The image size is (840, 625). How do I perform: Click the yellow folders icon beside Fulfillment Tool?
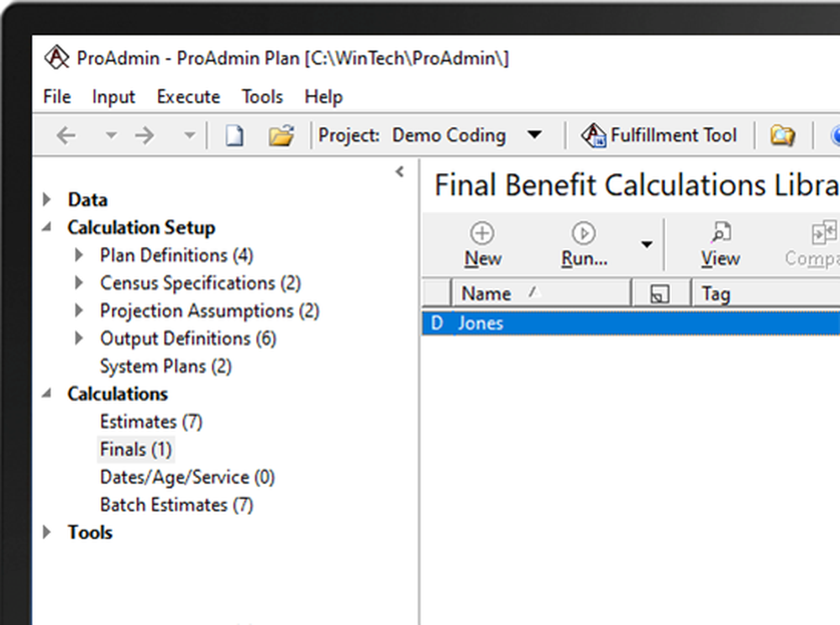coord(783,135)
